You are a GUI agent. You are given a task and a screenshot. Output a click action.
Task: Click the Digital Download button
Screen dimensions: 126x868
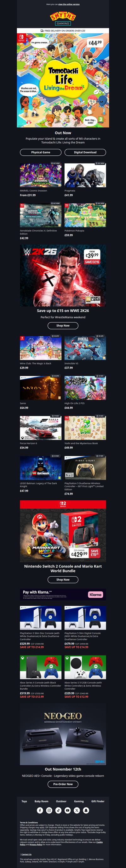85,152
